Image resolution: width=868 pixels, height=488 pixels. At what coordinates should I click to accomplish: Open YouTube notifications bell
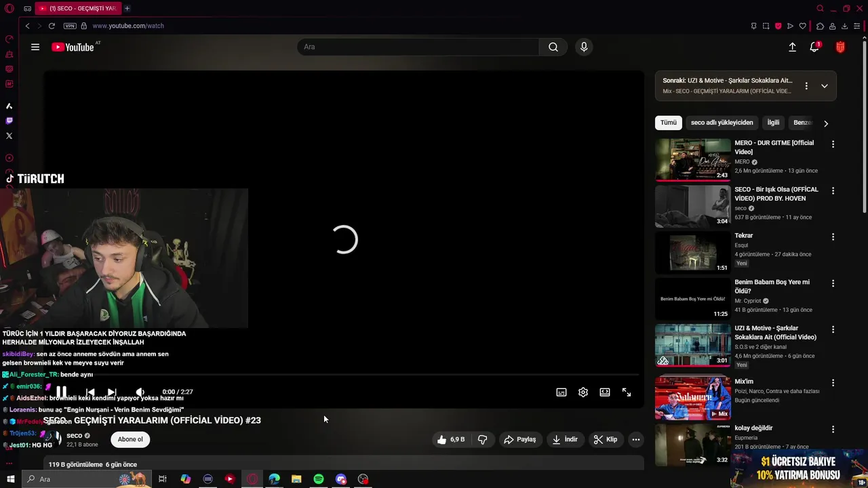point(814,47)
